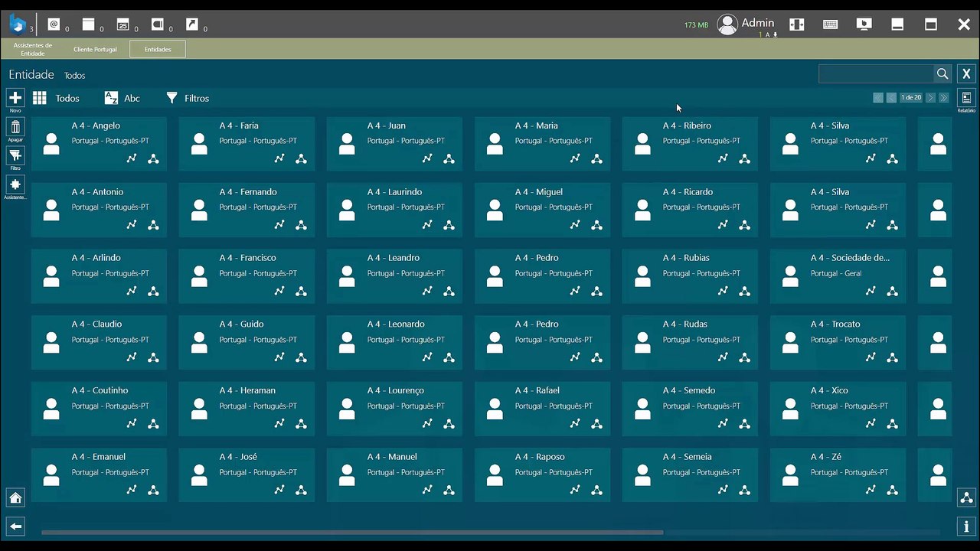Click the info icon bottom right
980x551 pixels.
pos(966,527)
